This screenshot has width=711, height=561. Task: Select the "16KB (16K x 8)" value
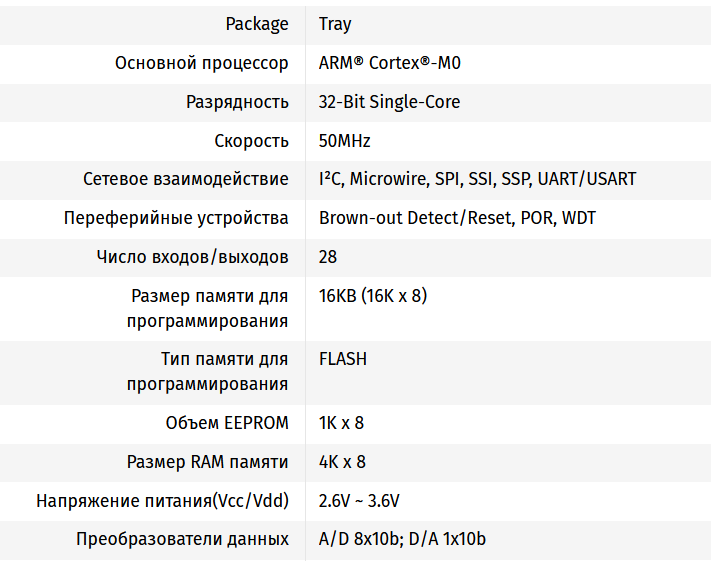pos(373,296)
